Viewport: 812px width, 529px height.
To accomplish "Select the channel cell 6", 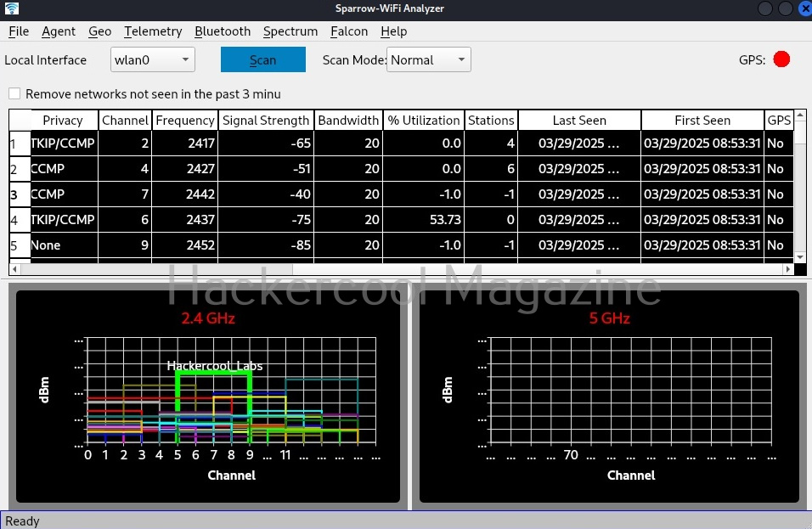I will click(x=126, y=219).
